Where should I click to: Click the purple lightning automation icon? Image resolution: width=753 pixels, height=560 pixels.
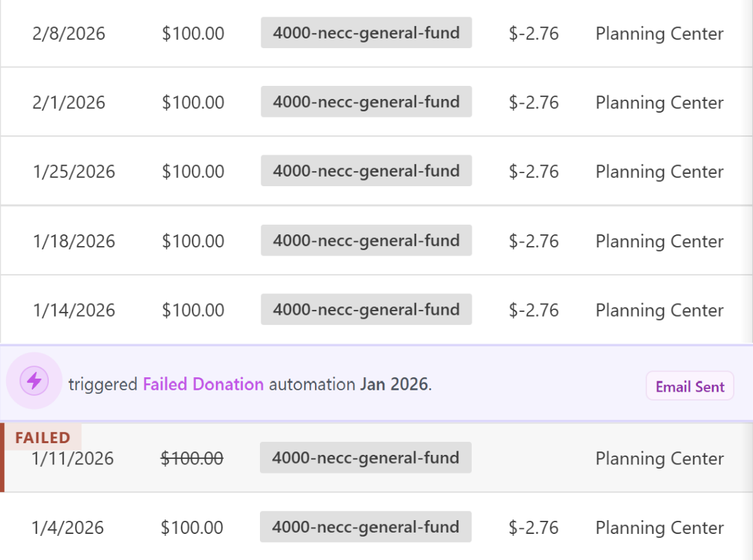click(x=34, y=380)
